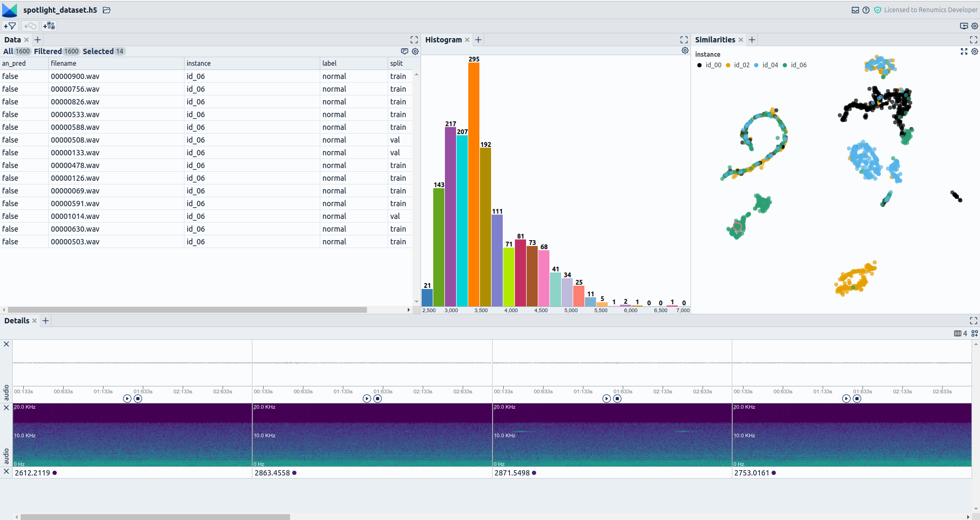Add a tab next to Similarities
The width and height of the screenshot is (980, 520).
point(752,40)
